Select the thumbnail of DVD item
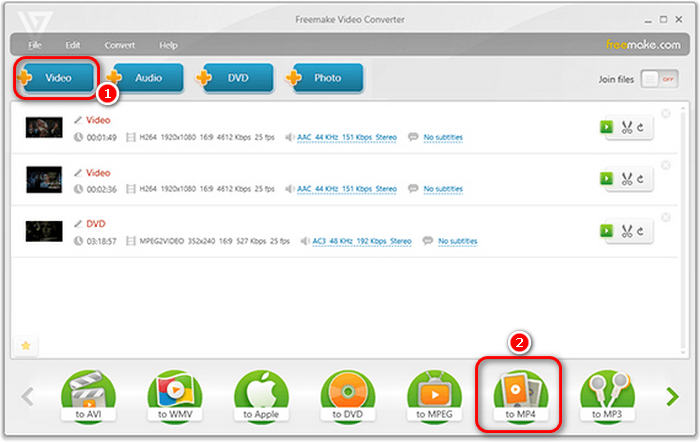This screenshot has height=442, width=700. tap(44, 231)
